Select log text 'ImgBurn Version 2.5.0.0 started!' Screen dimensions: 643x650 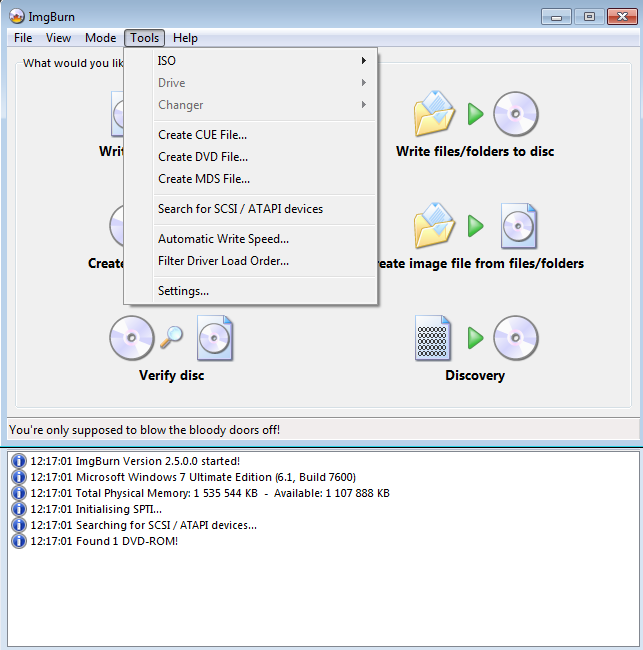click(158, 461)
